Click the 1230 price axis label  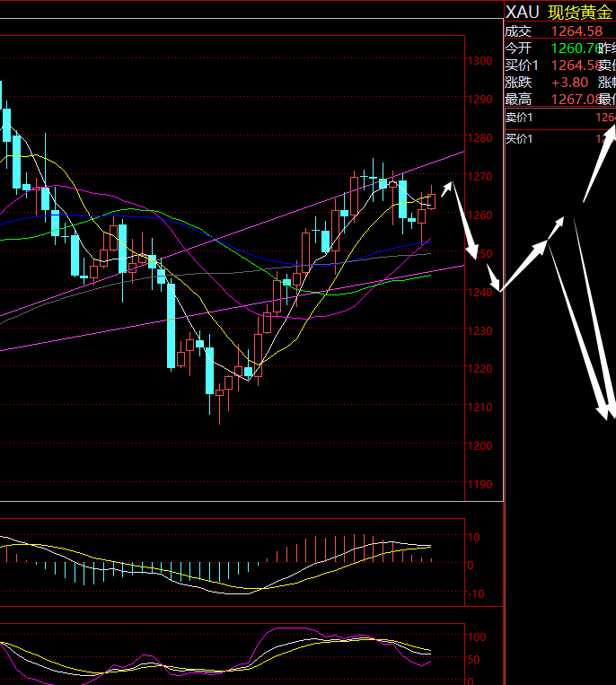coord(480,330)
